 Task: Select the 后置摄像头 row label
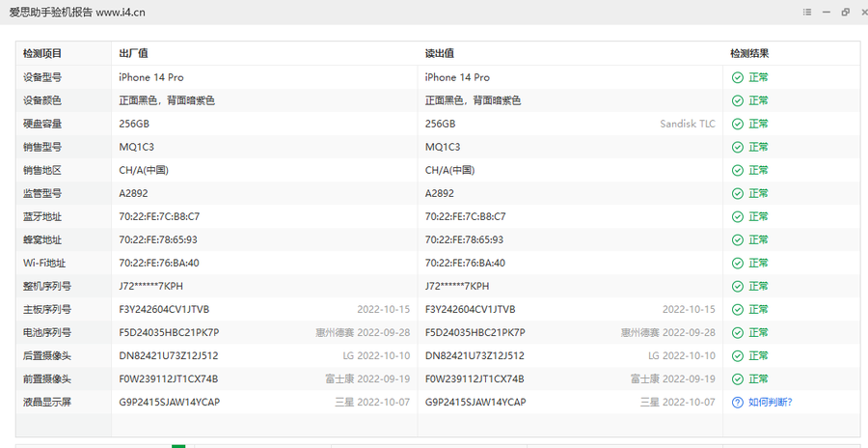click(47, 356)
